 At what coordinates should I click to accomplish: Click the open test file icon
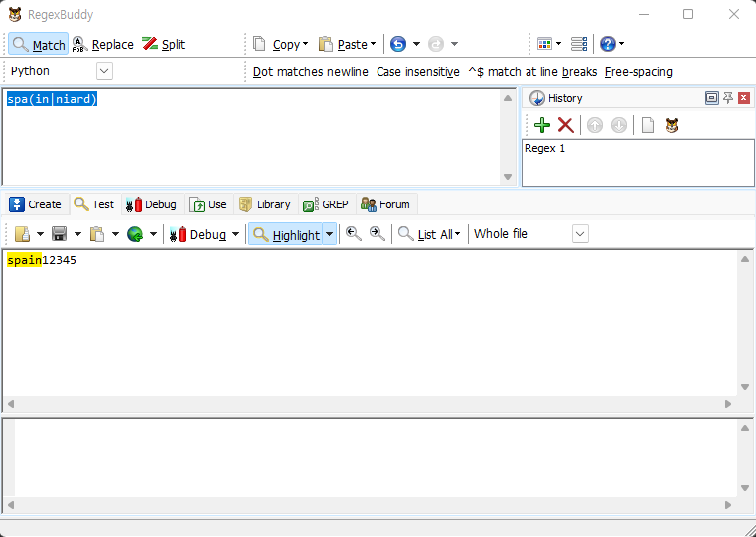point(22,234)
